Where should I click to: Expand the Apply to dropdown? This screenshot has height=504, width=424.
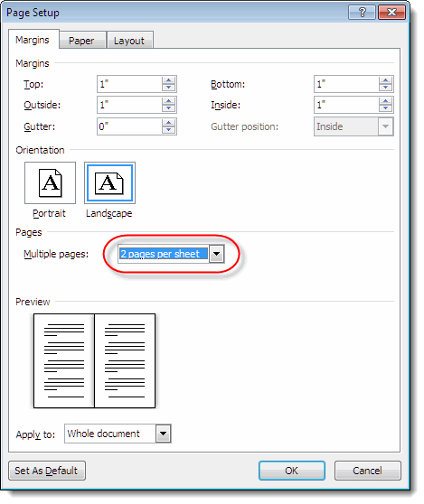click(163, 434)
